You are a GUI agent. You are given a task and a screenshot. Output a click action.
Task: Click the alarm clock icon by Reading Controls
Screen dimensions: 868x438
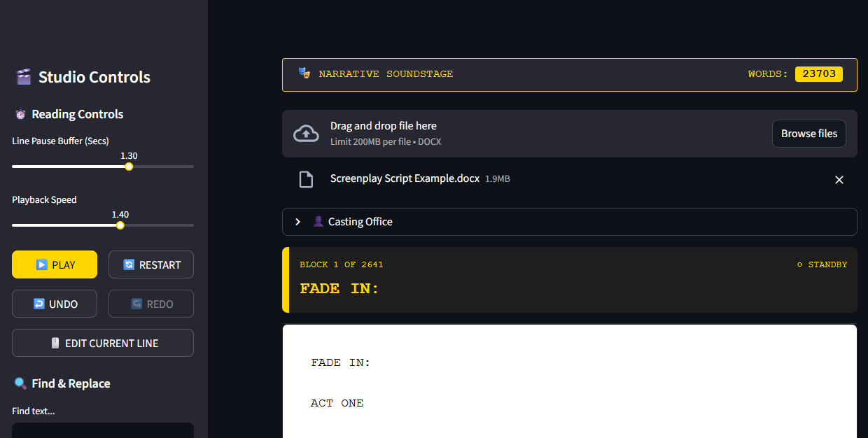click(20, 114)
